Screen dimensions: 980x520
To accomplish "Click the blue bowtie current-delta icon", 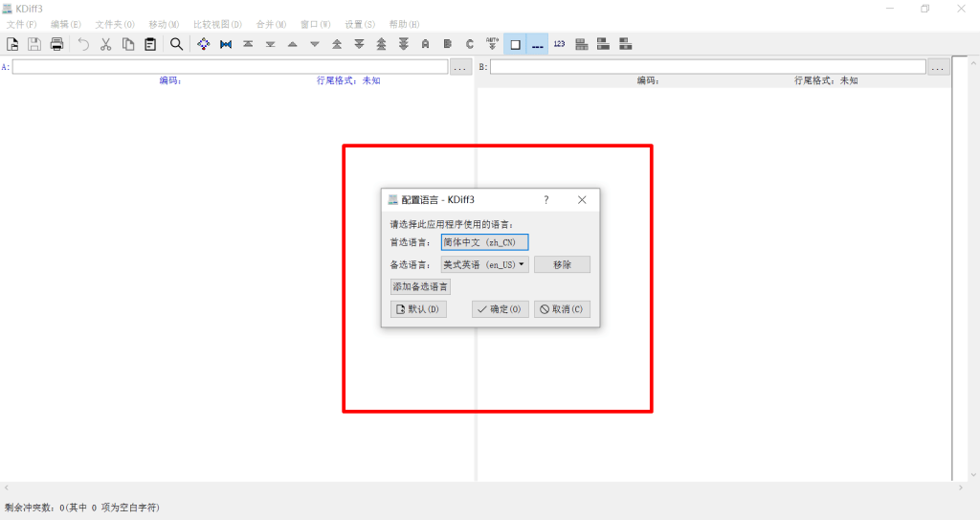I will pyautogui.click(x=226, y=44).
